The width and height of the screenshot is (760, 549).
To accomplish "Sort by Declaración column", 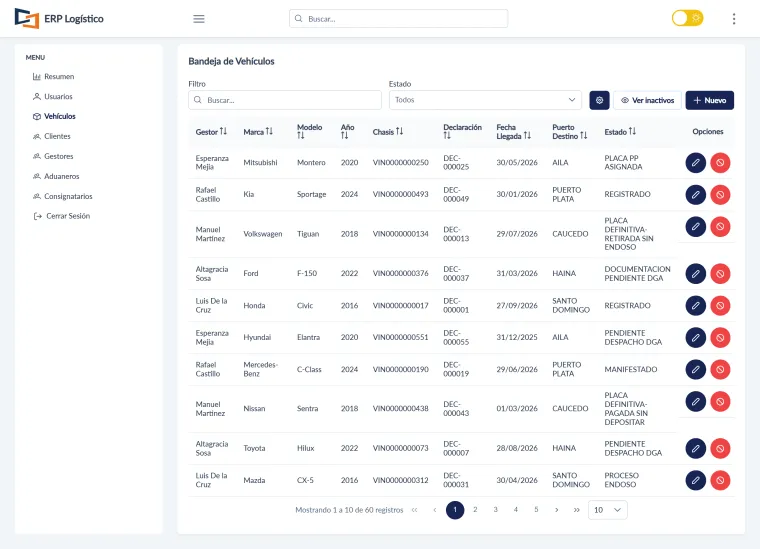I will click(x=462, y=131).
